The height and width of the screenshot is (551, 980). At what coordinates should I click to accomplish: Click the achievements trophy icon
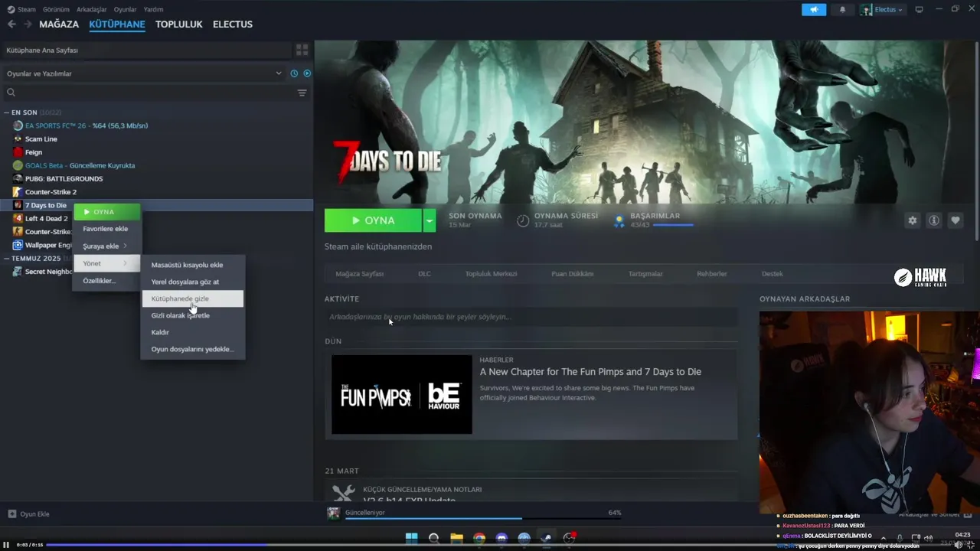click(x=619, y=220)
